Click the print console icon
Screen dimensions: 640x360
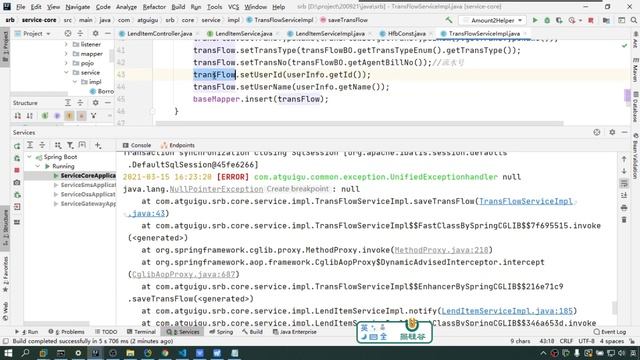(624, 208)
